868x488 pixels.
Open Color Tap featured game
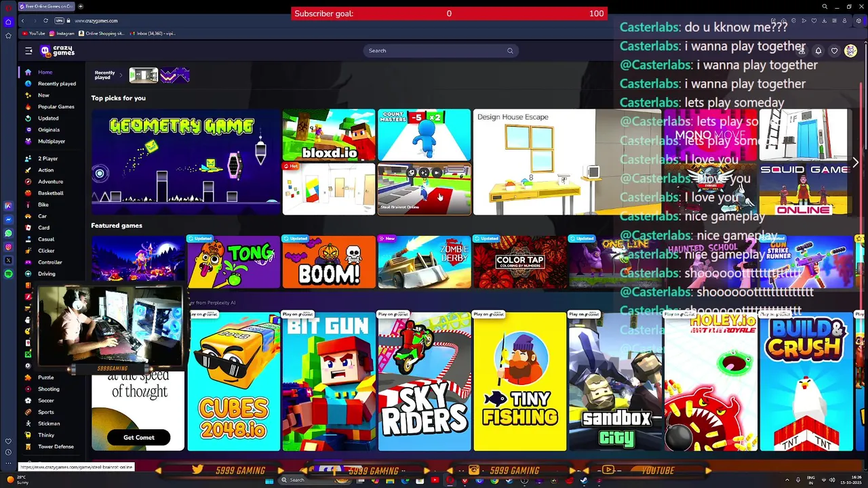(x=519, y=262)
